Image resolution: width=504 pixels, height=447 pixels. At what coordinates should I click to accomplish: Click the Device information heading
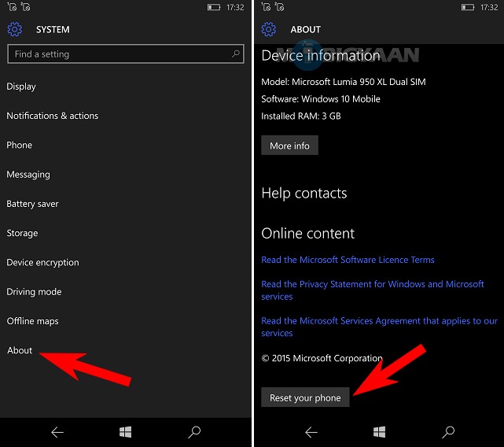tap(321, 56)
